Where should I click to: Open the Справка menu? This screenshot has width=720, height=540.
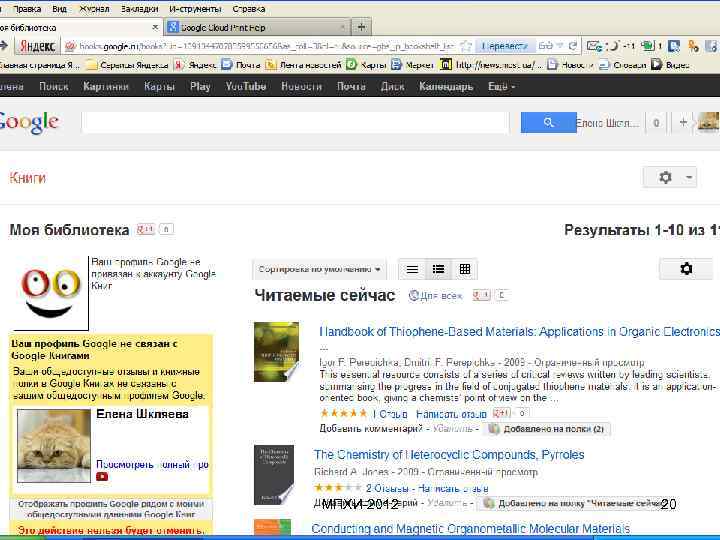(248, 9)
